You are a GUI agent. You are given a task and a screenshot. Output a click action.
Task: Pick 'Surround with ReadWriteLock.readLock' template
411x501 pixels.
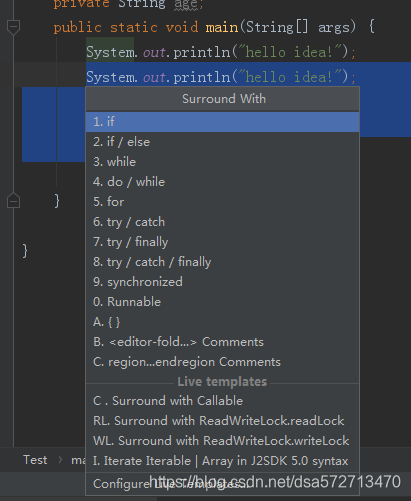pos(222,421)
